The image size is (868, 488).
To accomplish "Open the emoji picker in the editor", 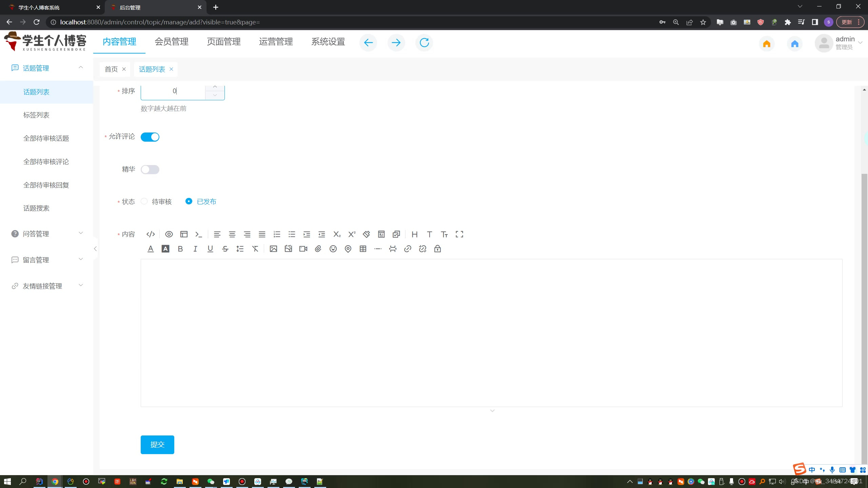I will point(333,249).
